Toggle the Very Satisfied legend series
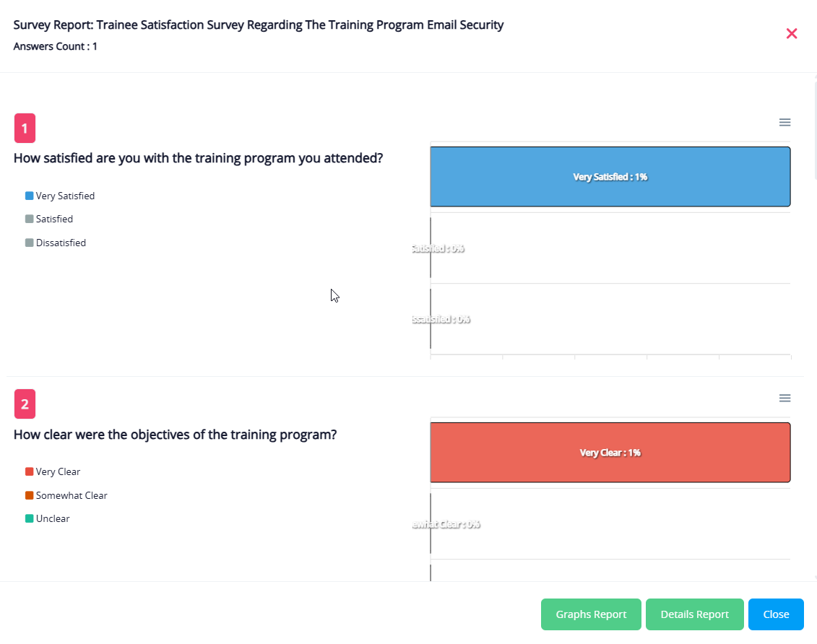The width and height of the screenshot is (817, 644). 65,196
